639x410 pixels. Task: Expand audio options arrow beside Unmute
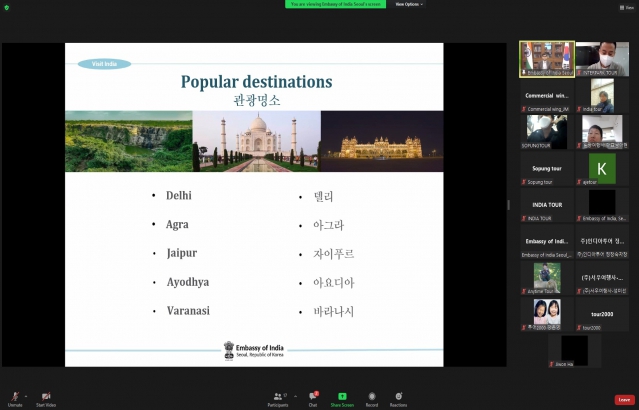[x=27, y=396]
